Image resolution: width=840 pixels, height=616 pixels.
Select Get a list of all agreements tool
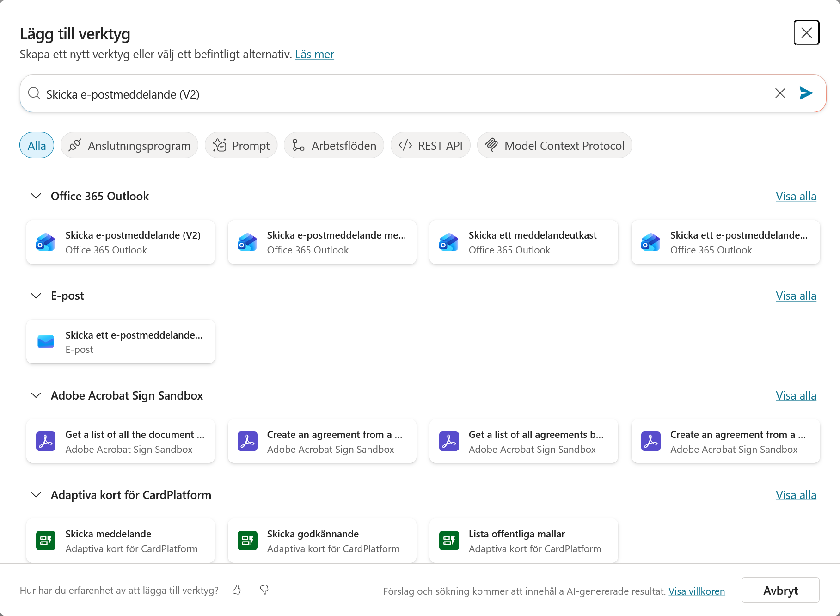(x=524, y=442)
